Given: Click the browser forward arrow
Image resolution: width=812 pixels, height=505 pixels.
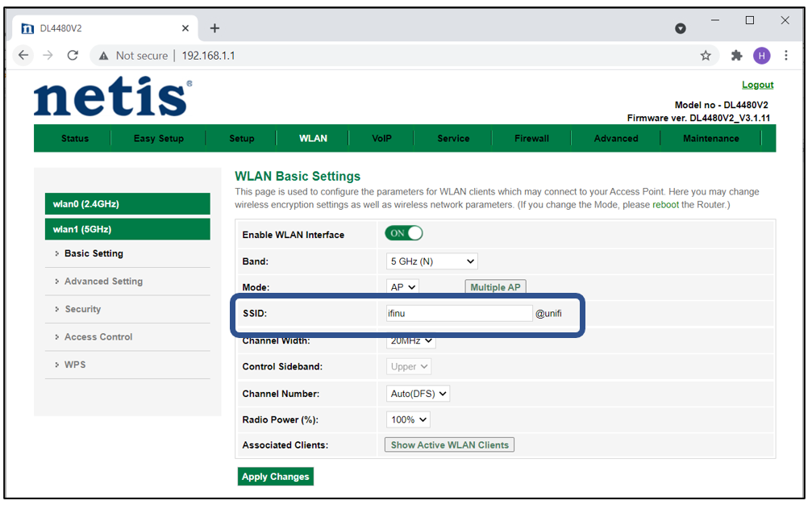Looking at the screenshot, I should point(48,55).
